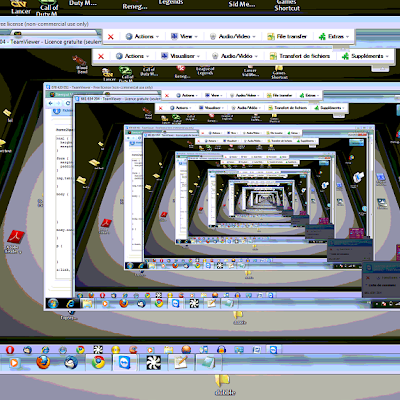Select the Internet Explorer icon in the nested taskbar

point(70,303)
